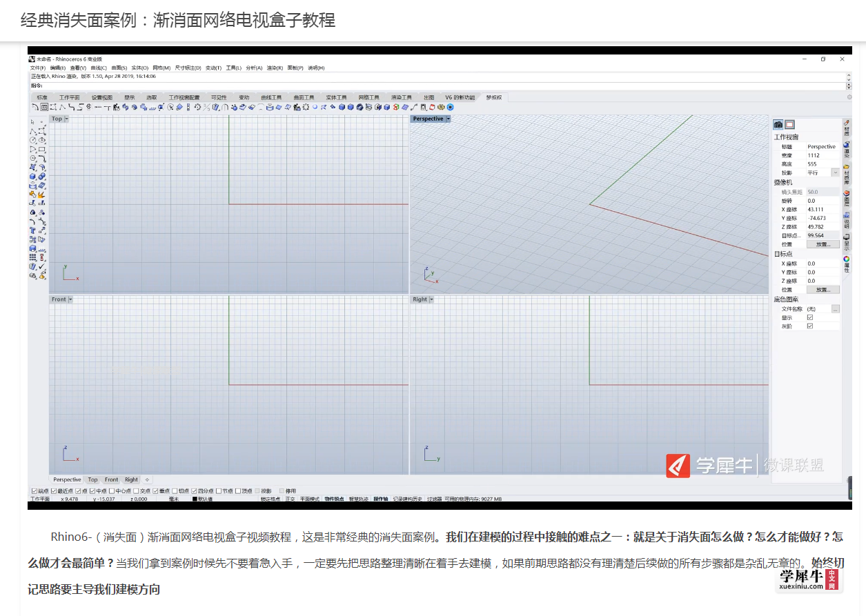Open the Right viewport title dropdown arrow
This screenshot has width=866, height=616.
pyautogui.click(x=432, y=299)
